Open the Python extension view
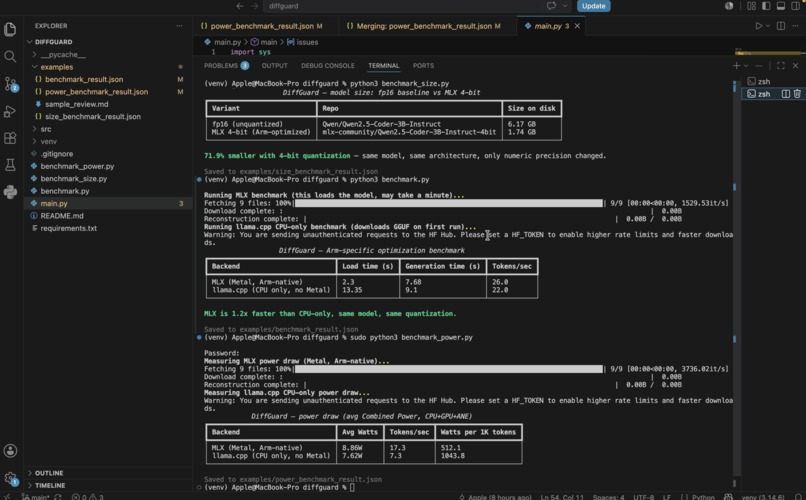The width and height of the screenshot is (806, 500). (x=10, y=192)
